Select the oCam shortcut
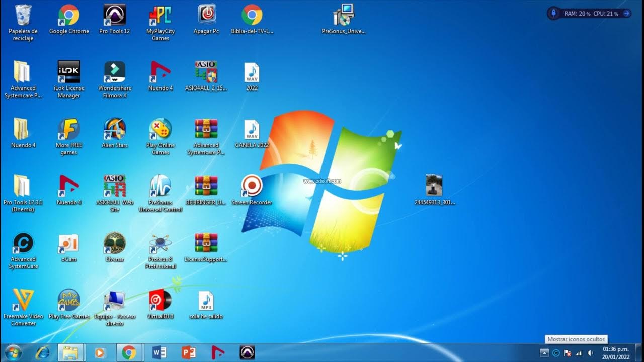644x362 pixels. (x=69, y=248)
